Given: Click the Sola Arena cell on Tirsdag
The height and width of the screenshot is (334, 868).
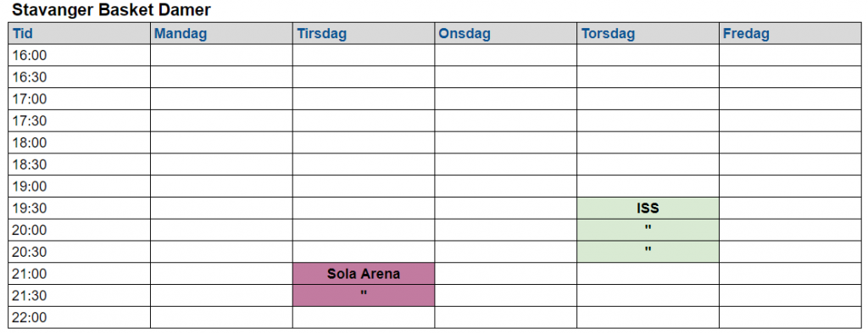Looking at the screenshot, I should (x=364, y=274).
